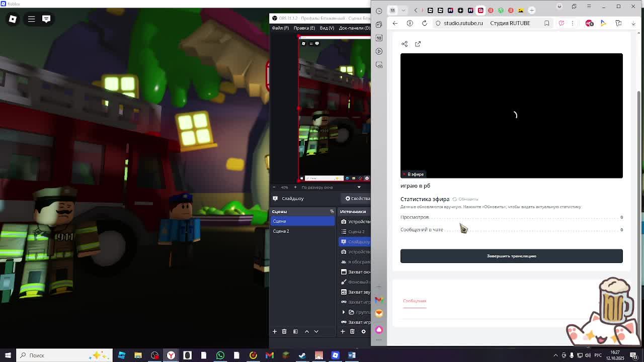Open OBS Вид menu

click(x=327, y=28)
